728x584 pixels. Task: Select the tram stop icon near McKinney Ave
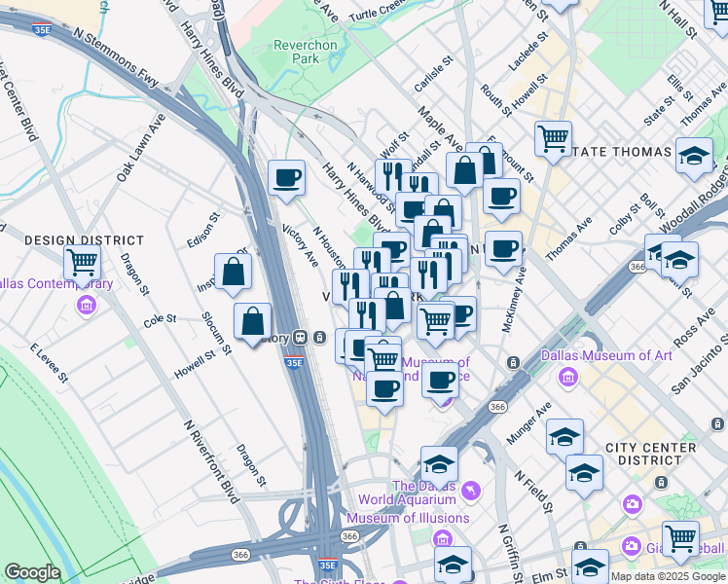pos(513,362)
